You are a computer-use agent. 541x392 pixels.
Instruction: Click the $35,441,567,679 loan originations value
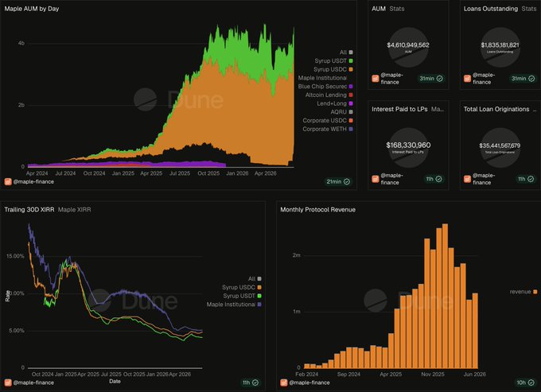pos(500,146)
